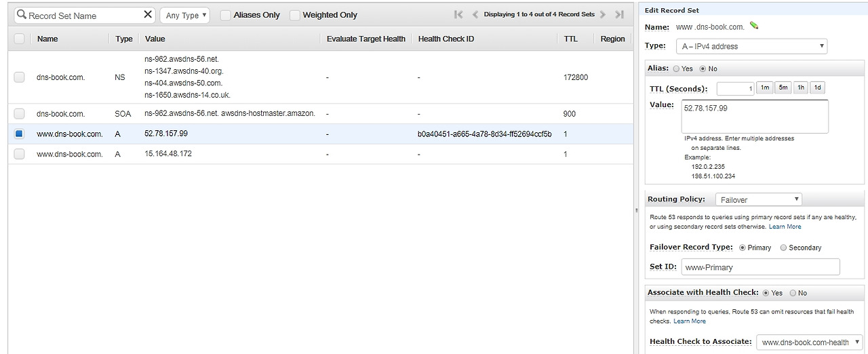This screenshot has height=354, width=868.
Task: Set TTL to 1m
Action: point(765,88)
